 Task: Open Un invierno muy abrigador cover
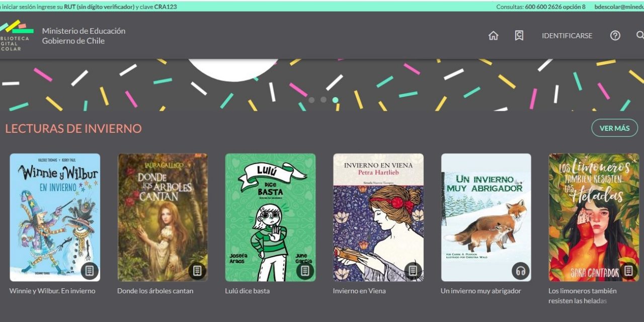[486, 217]
